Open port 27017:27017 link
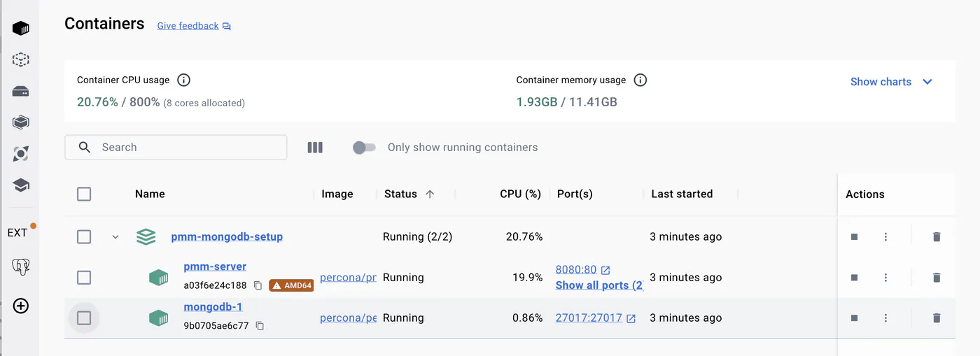980x356 pixels. tap(595, 318)
